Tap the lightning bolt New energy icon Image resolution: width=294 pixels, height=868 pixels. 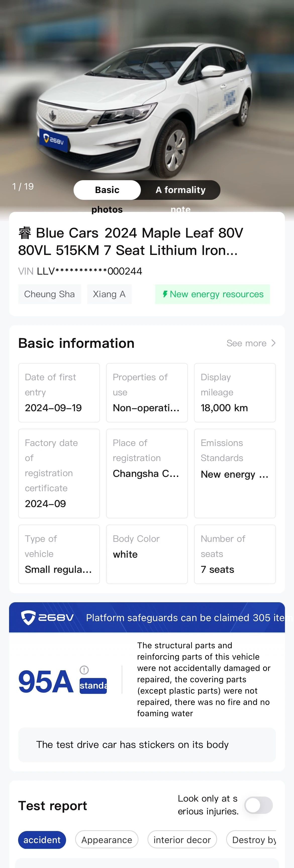[165, 294]
